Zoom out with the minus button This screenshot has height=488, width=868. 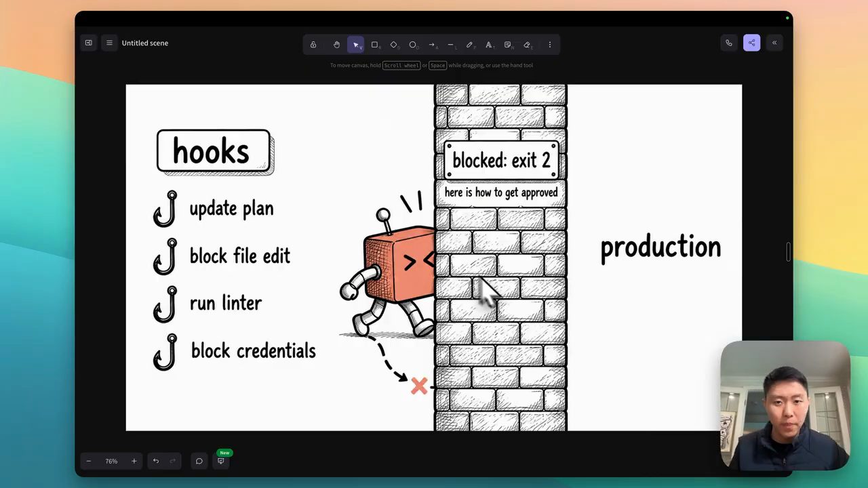pos(88,461)
